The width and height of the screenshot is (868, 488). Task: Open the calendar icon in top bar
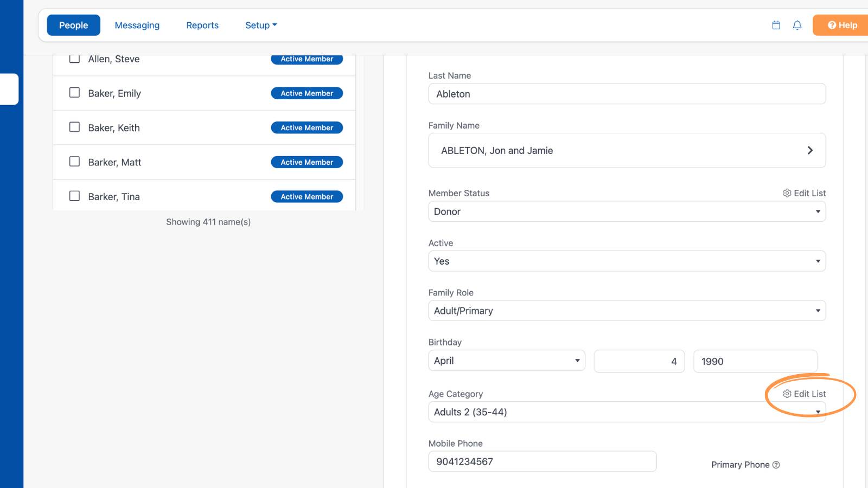tap(776, 25)
